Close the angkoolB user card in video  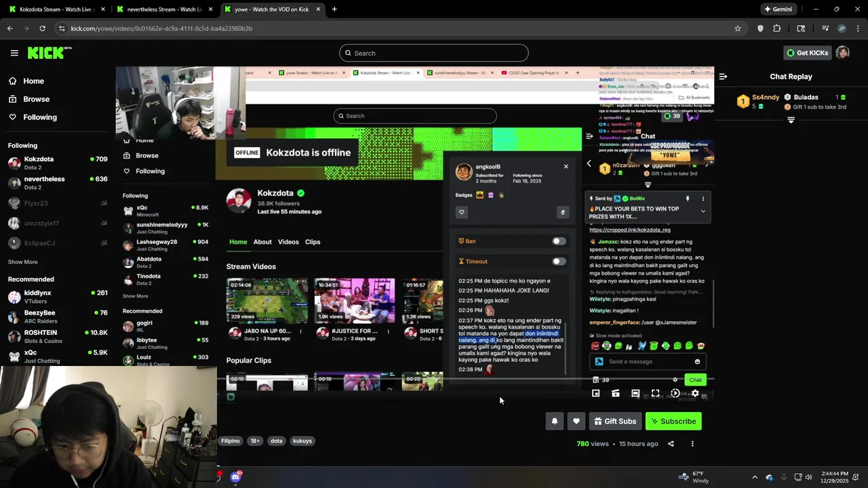pos(566,166)
